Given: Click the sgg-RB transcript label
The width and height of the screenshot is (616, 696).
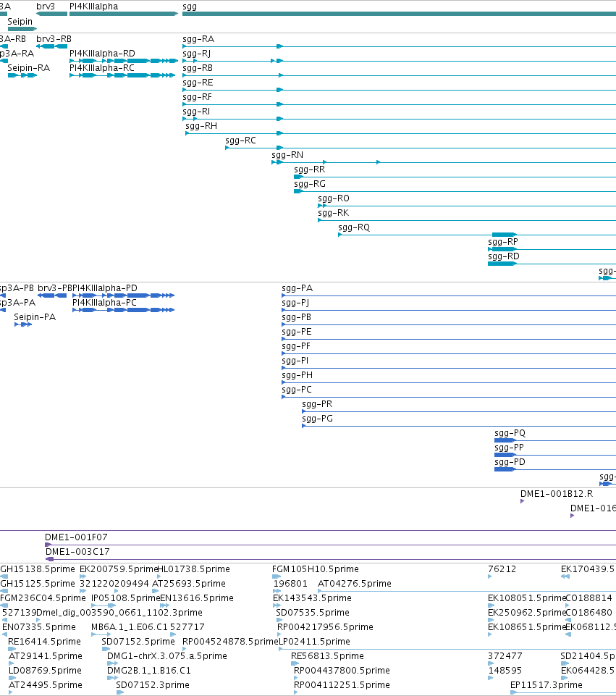Looking at the screenshot, I should tap(198, 68).
